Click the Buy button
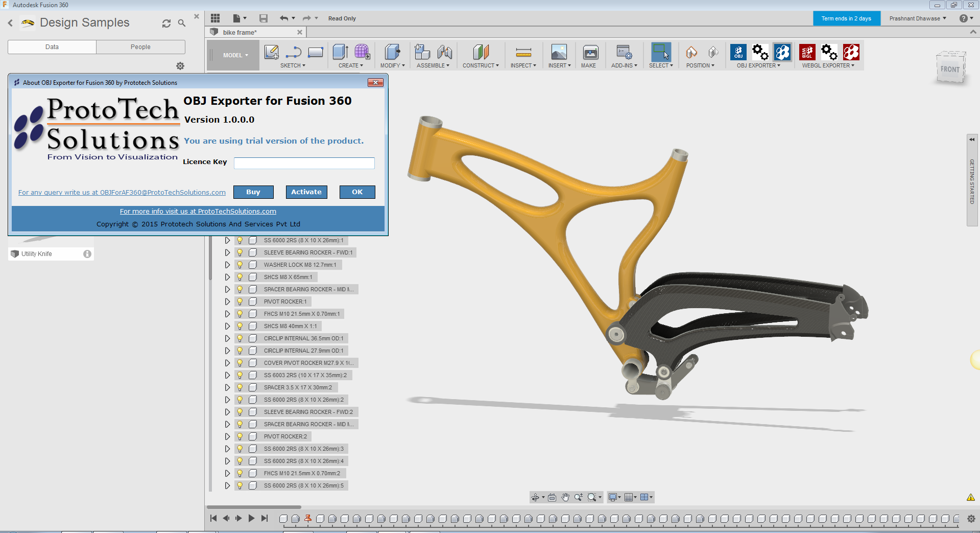The width and height of the screenshot is (980, 533). coord(253,192)
